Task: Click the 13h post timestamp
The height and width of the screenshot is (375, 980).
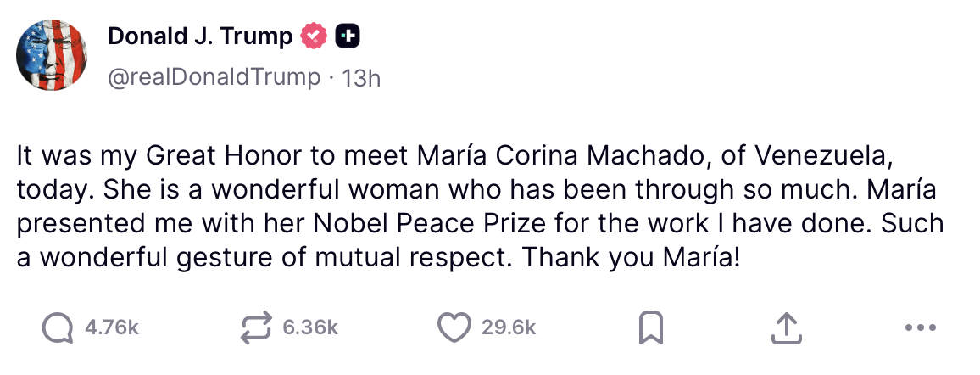Action: pos(360,78)
